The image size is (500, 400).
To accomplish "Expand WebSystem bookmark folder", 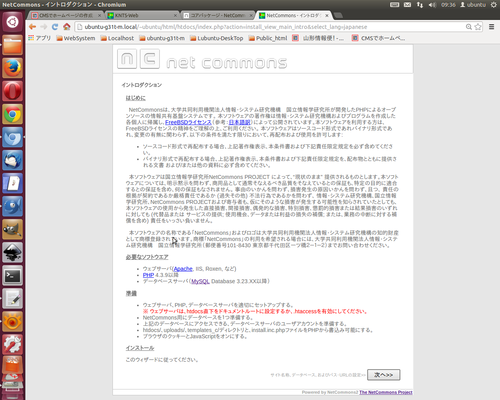I will click(x=76, y=38).
